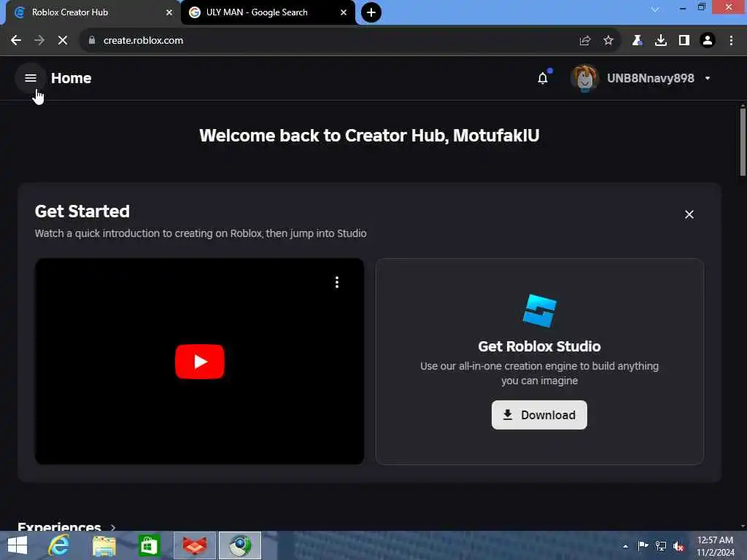Expand the UNB8Nnavy898 account dropdown
The width and height of the screenshot is (747, 560).
pos(708,78)
